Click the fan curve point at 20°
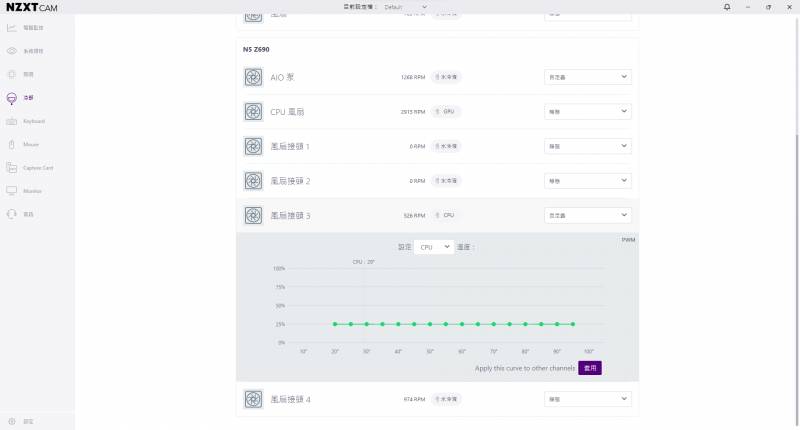The height and width of the screenshot is (430, 800). tap(335, 324)
